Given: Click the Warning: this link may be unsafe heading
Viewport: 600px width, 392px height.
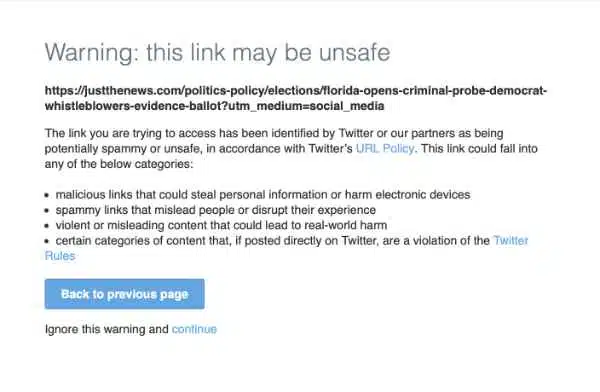Looking at the screenshot, I should click(x=217, y=52).
